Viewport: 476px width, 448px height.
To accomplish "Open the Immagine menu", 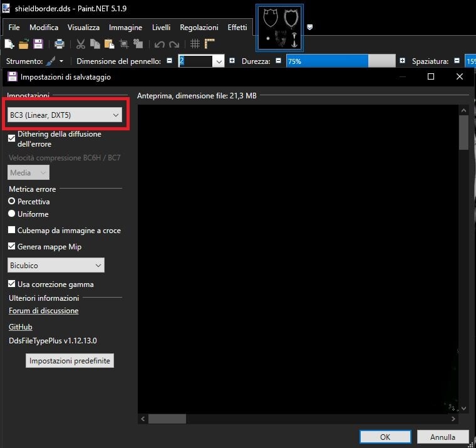I will point(125,28).
